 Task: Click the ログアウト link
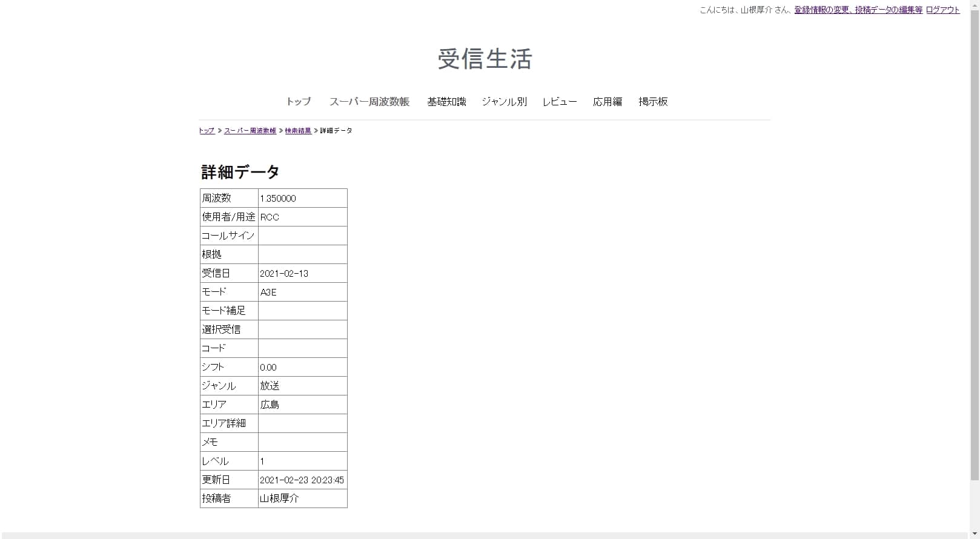point(942,10)
